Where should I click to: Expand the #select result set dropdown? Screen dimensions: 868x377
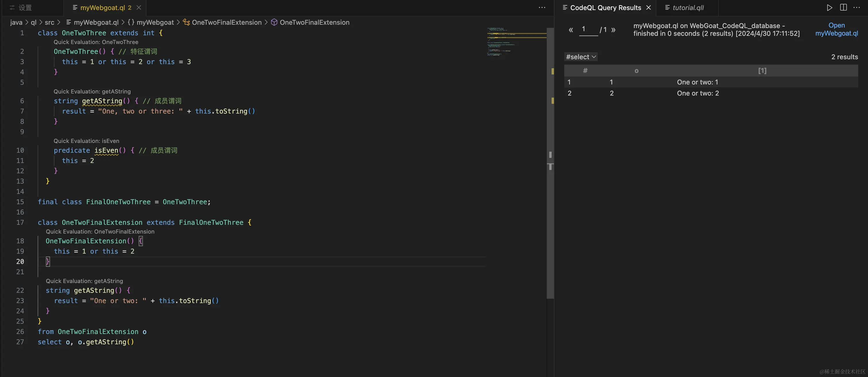pos(581,57)
